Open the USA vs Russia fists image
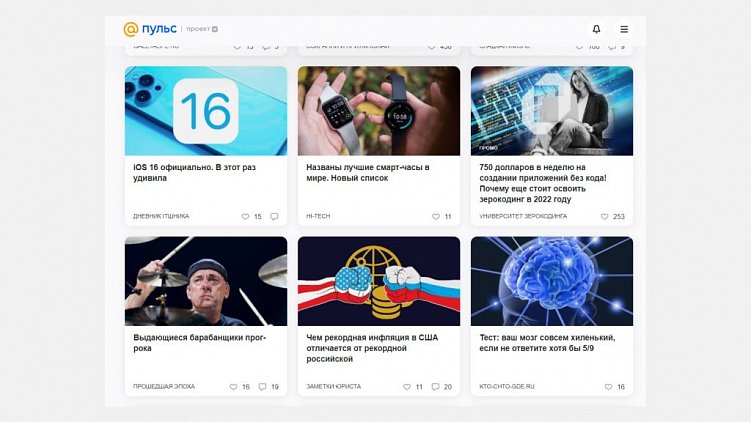751x422 pixels. coord(379,281)
